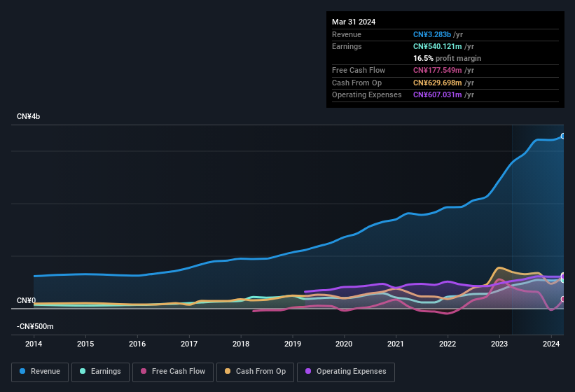The height and width of the screenshot is (392, 575).
Task: Click the 2017 x-axis label
Action: coord(189,344)
